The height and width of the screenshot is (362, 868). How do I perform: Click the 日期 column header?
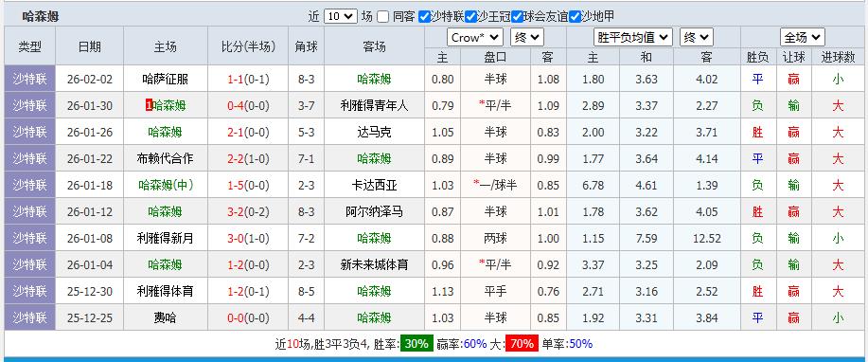point(90,46)
